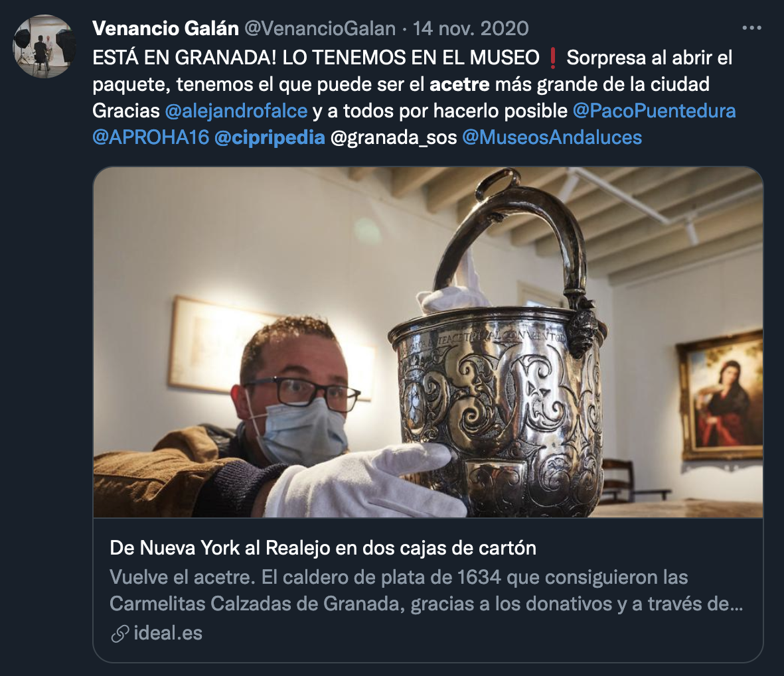Open the ideal.es source domain
The width and height of the screenshot is (784, 676).
click(x=168, y=634)
